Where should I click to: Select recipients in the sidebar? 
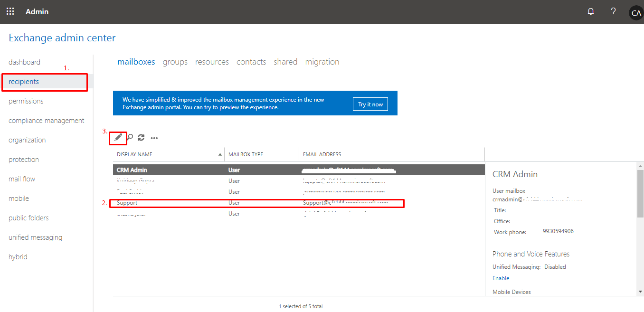tap(24, 82)
